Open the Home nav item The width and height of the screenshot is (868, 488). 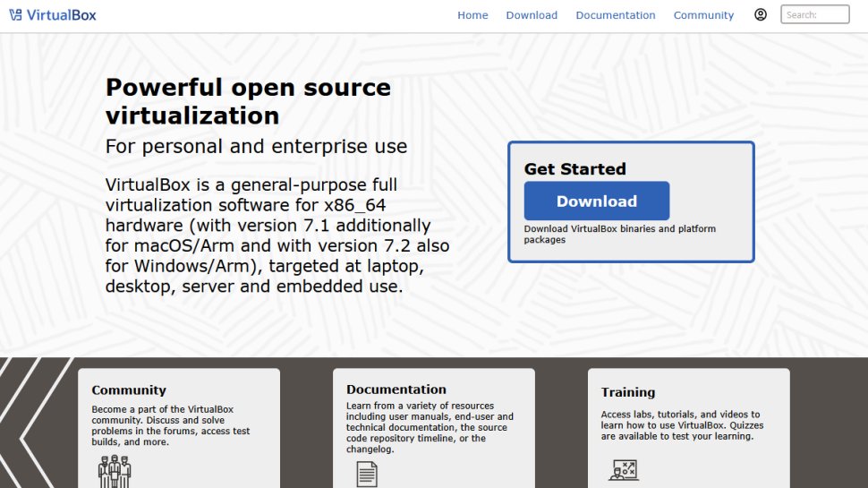(x=472, y=15)
